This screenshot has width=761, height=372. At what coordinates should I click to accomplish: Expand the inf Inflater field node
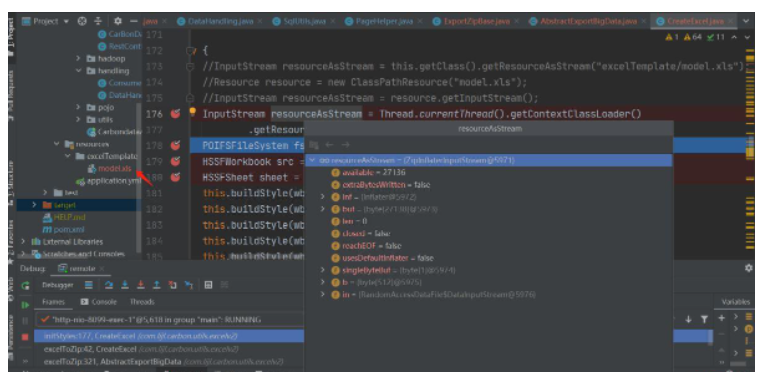323,197
